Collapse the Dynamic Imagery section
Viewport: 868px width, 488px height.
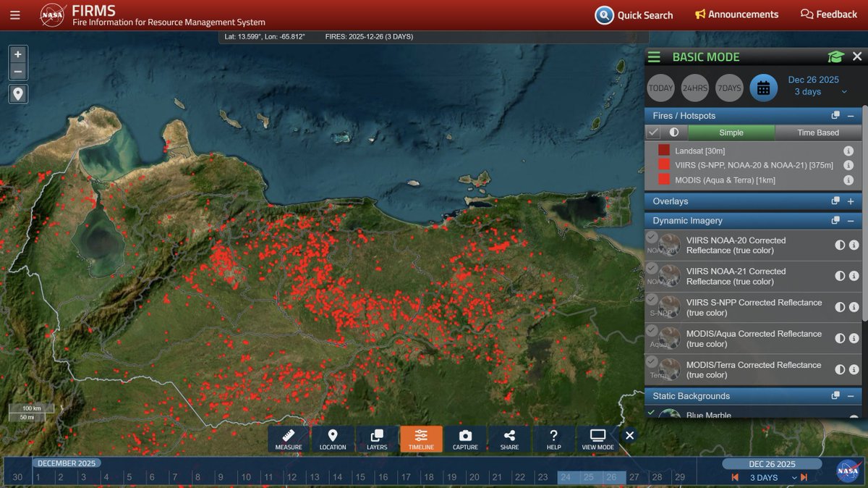click(x=851, y=221)
